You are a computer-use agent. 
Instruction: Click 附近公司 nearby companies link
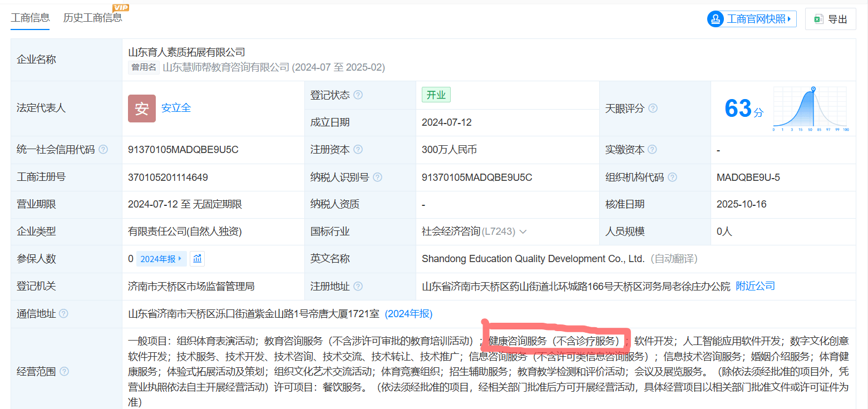pos(755,286)
